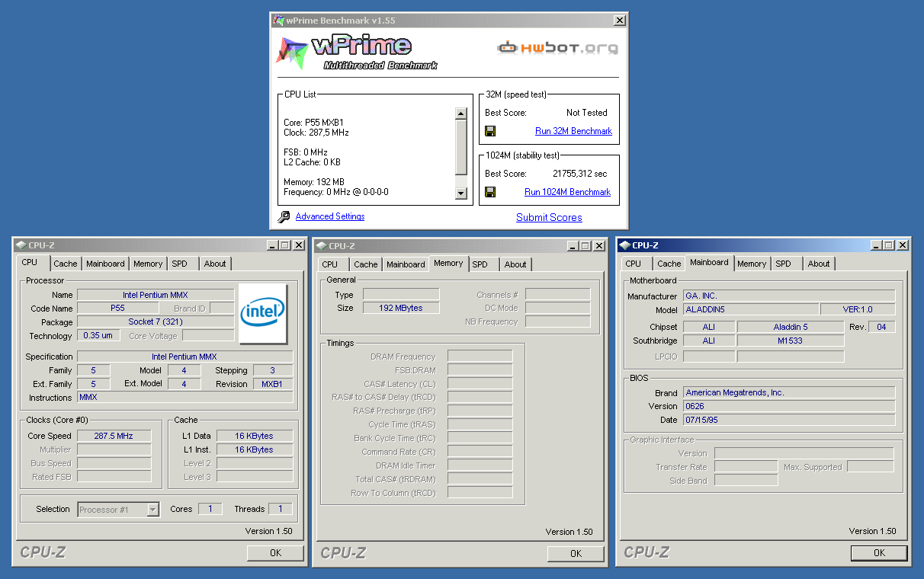Click 'Memory: 192 MB' in the CPU List
The image size is (924, 579).
314,182
